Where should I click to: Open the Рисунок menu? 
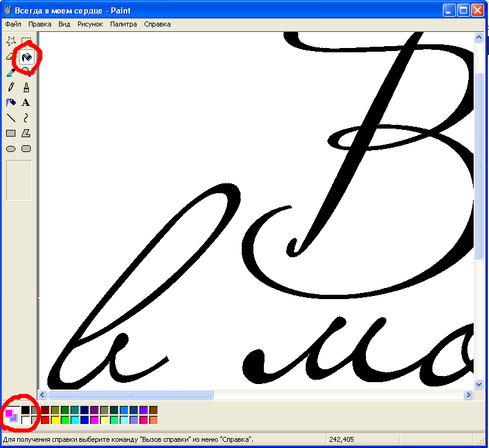90,24
